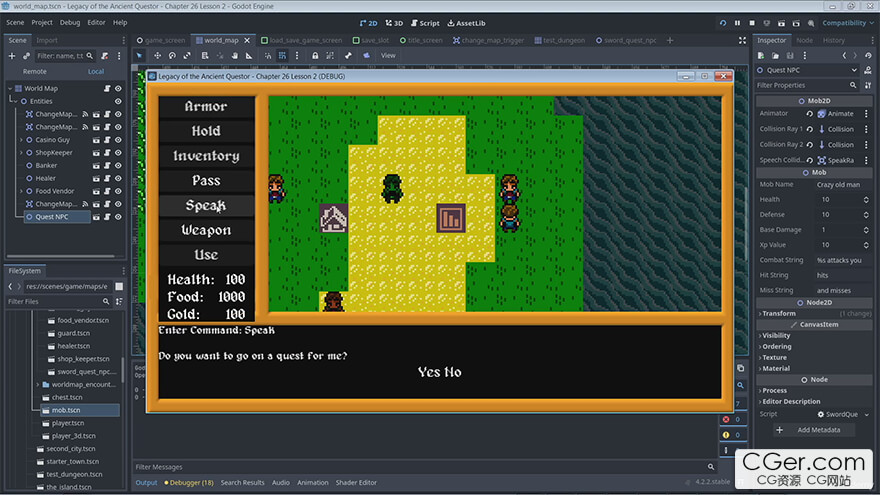The image size is (880, 495).
Task: Open the canvas View menu button
Action: [x=388, y=56]
